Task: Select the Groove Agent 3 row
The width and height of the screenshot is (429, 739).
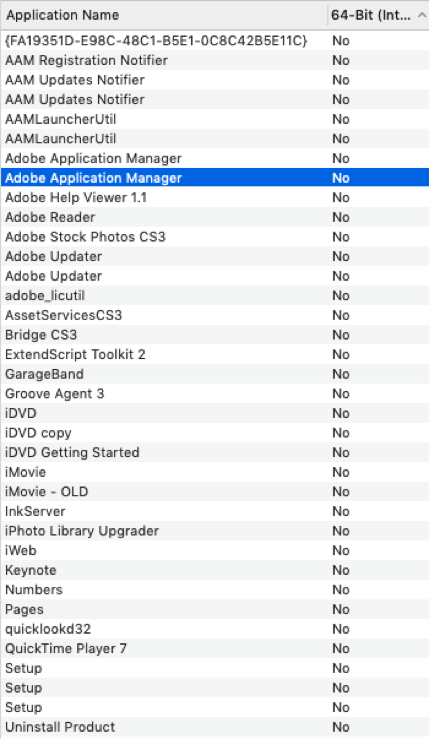Action: (214, 394)
